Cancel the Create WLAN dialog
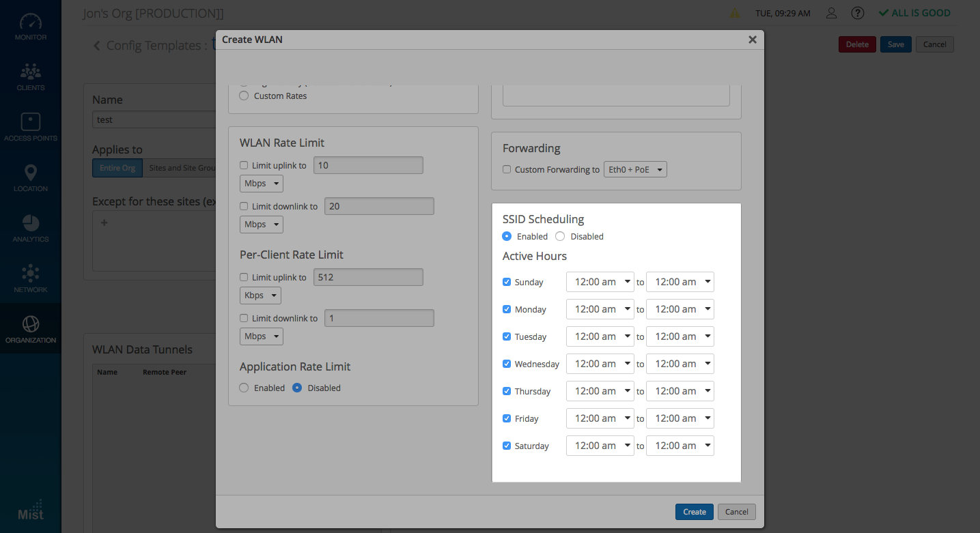Viewport: 980px width, 533px height. pyautogui.click(x=736, y=512)
